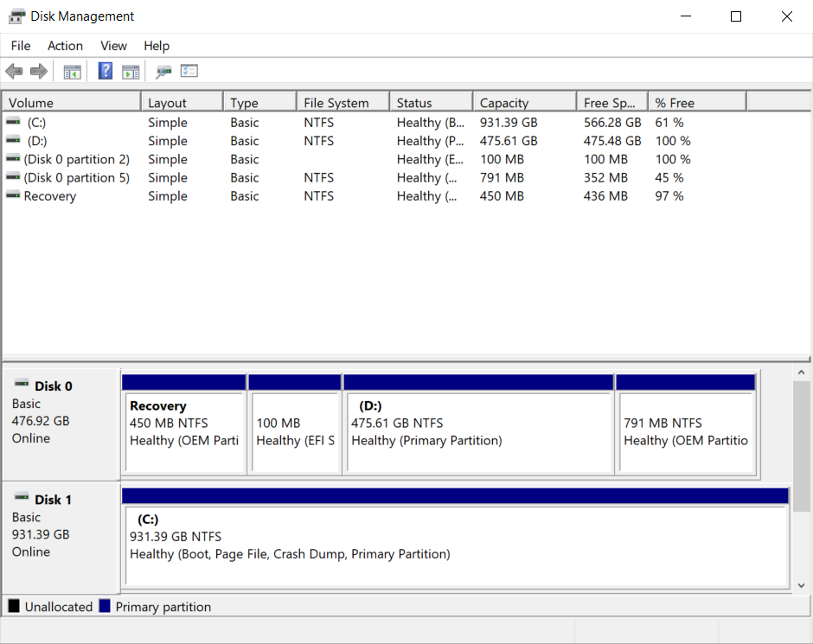
Task: Toggle Show/Hide Console Tree toolbar icon
Action: point(72,72)
